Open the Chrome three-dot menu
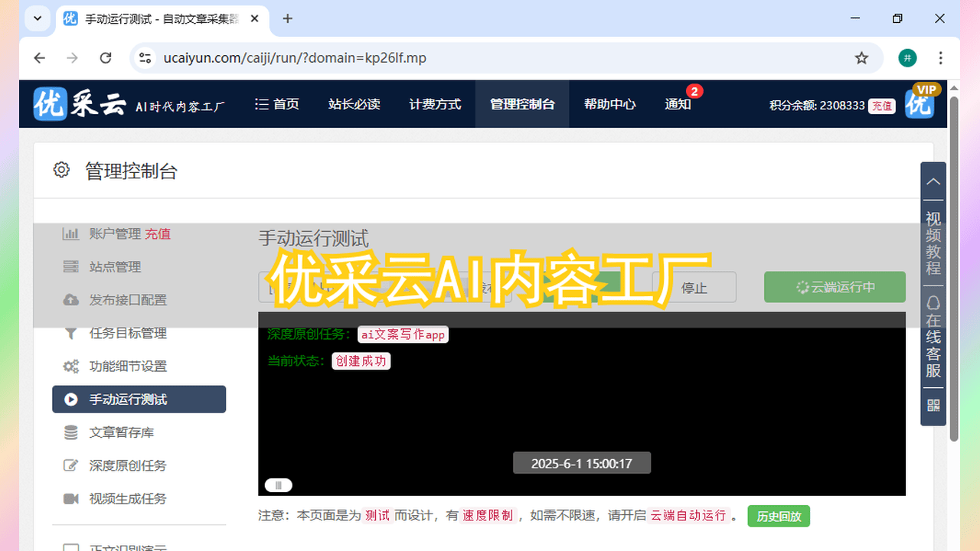Screen dimensions: 980x551 941,58
